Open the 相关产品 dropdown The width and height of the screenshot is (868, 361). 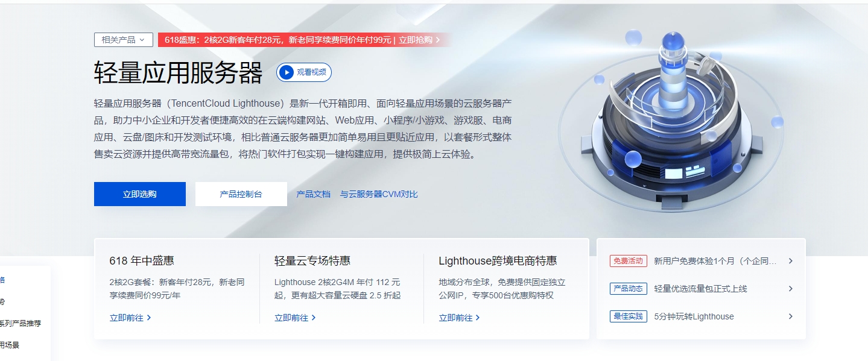(x=124, y=40)
